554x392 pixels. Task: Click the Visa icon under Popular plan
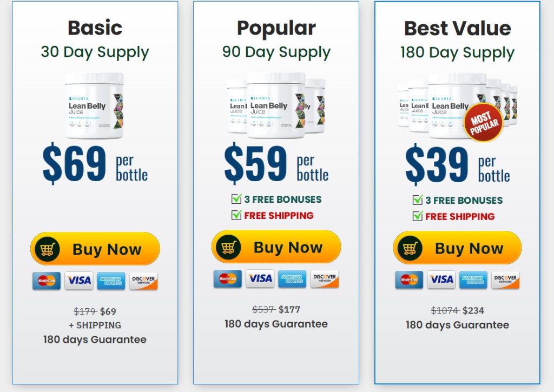tap(260, 278)
